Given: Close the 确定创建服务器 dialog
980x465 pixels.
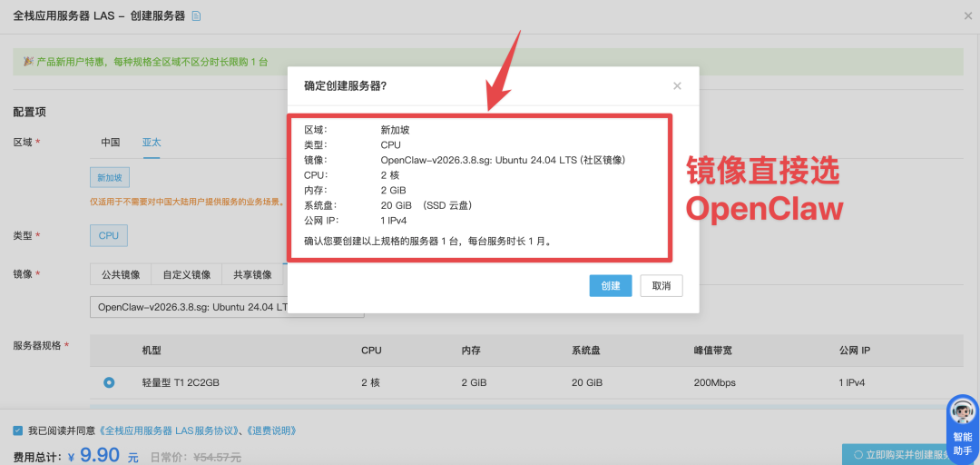Looking at the screenshot, I should point(677,86).
